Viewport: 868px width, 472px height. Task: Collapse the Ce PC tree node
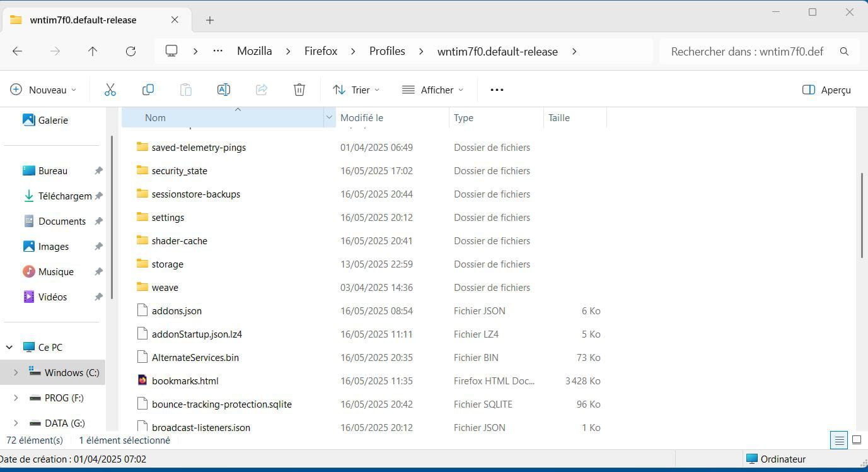tap(9, 347)
